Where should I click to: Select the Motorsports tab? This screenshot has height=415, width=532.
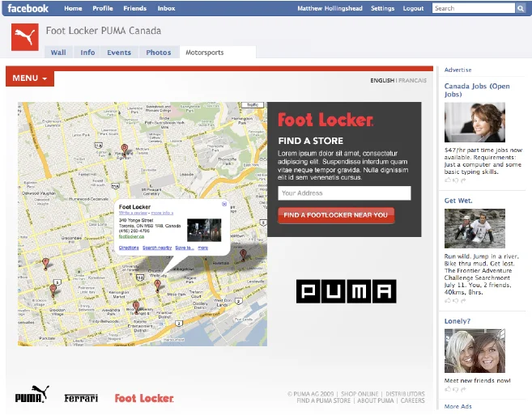(x=218, y=53)
